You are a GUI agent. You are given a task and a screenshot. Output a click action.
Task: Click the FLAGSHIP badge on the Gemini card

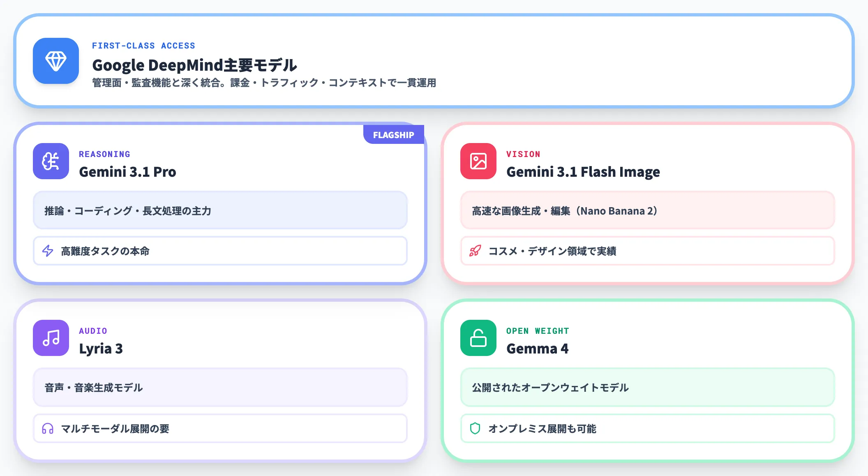coord(393,134)
